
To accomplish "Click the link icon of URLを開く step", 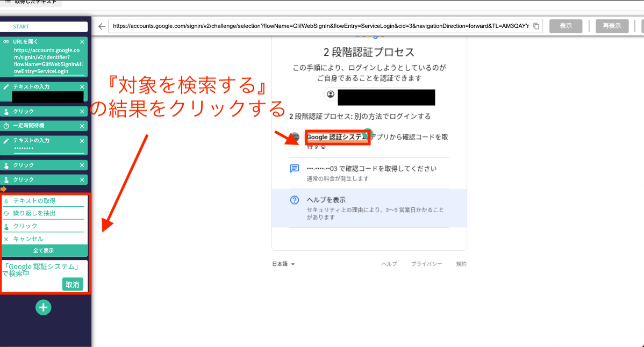I will click(x=6, y=41).
